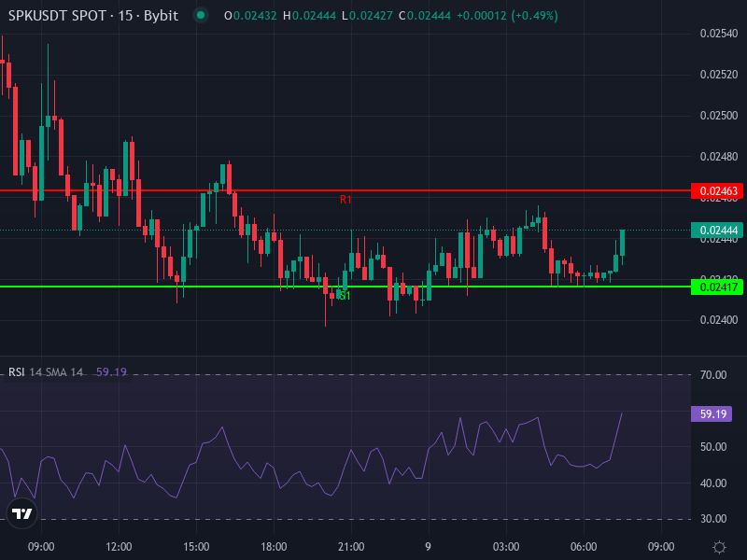Click the last green candlestick on chart
This screenshot has width=747, height=560.
[x=622, y=242]
